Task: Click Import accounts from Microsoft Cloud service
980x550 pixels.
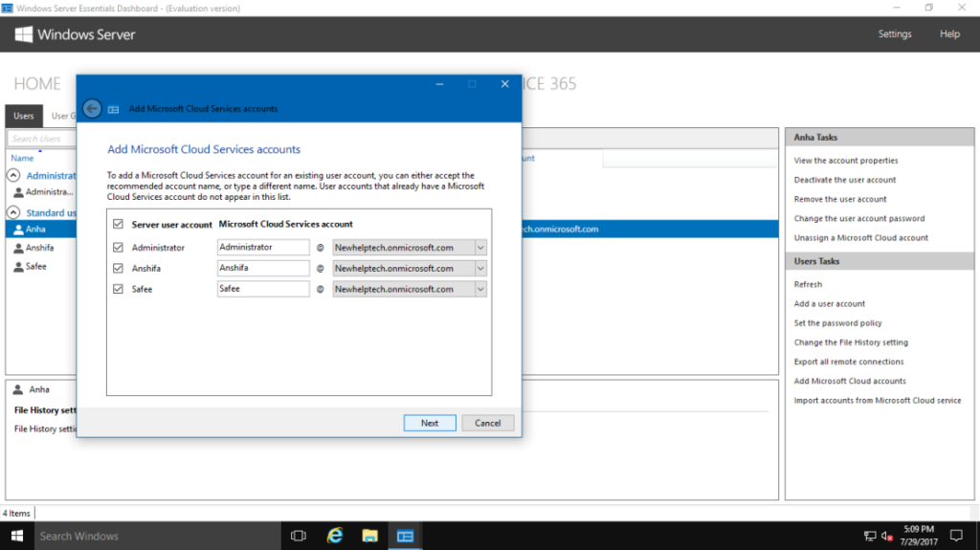Action: (x=878, y=401)
